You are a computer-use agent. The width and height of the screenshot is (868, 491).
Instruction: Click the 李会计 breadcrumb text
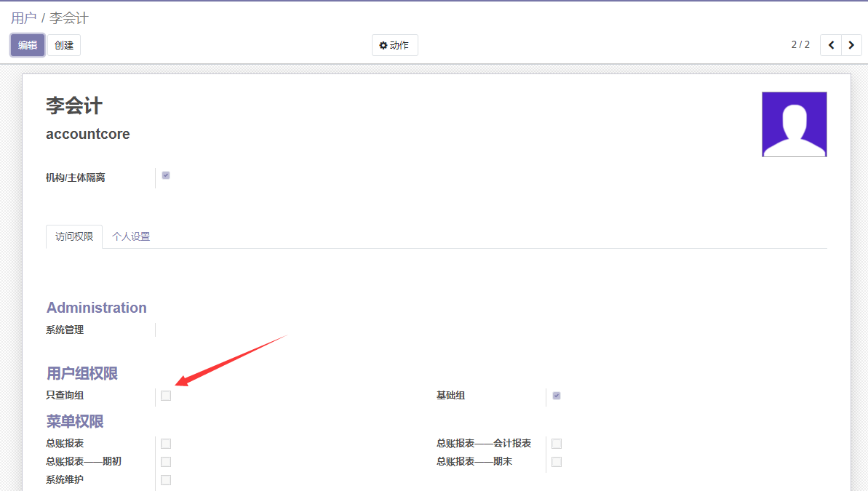coord(68,18)
